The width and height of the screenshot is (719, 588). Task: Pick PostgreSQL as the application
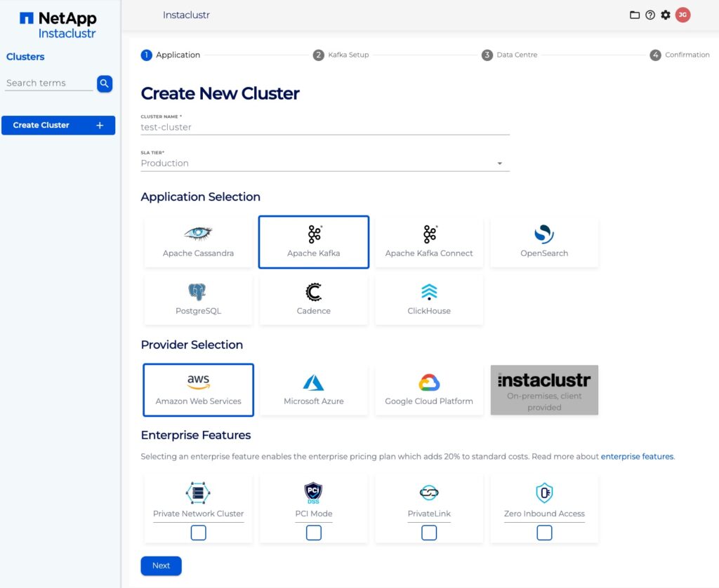pyautogui.click(x=198, y=300)
